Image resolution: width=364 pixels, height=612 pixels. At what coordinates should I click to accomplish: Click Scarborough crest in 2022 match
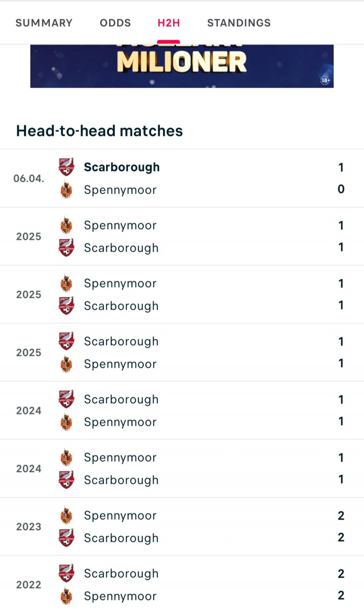click(66, 573)
